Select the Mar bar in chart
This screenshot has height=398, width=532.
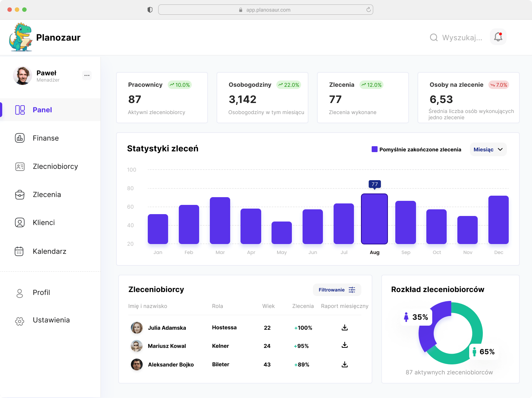220,220
